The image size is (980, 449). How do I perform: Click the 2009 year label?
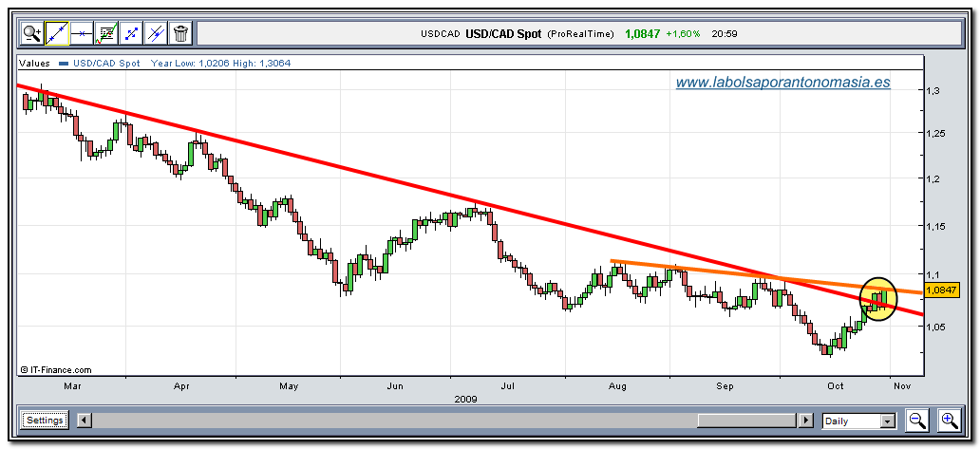pyautogui.click(x=466, y=399)
